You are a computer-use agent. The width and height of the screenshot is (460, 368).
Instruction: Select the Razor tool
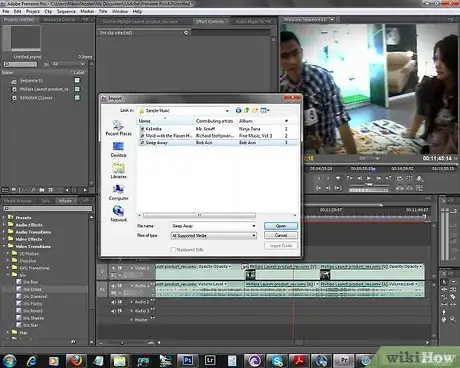click(453, 297)
